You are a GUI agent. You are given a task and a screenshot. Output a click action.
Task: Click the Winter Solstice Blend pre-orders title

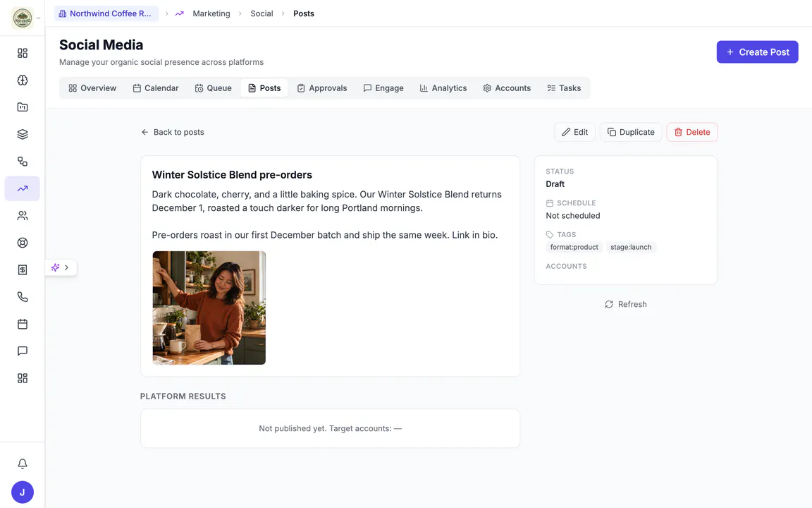coord(232,175)
